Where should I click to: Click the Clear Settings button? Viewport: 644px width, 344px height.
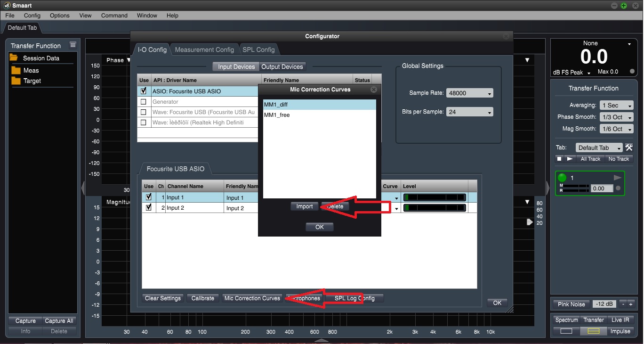(163, 298)
